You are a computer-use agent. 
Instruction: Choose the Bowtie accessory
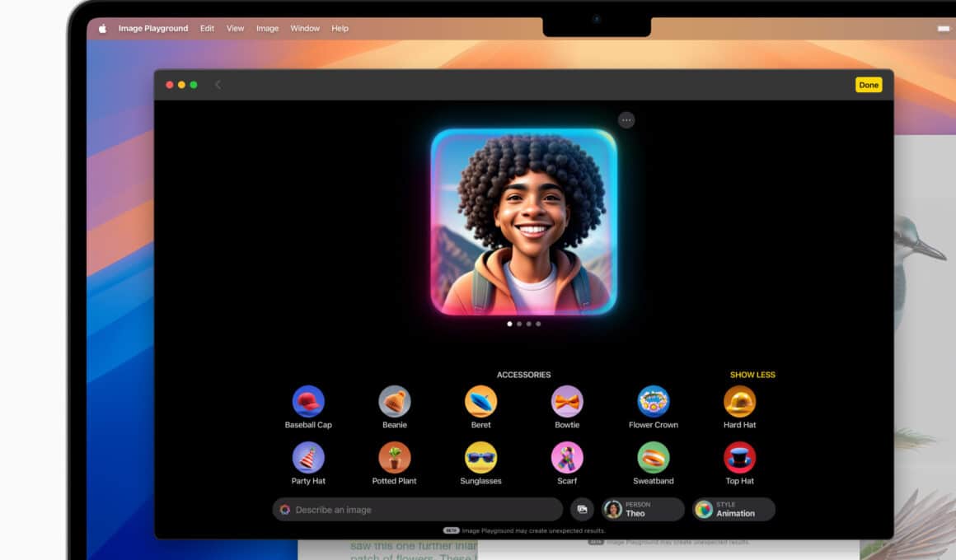(x=567, y=402)
